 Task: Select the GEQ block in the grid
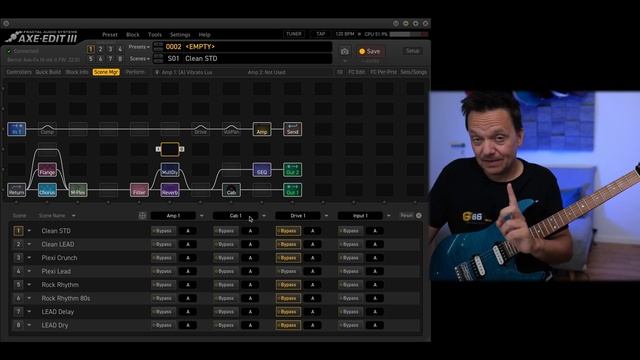click(x=262, y=169)
